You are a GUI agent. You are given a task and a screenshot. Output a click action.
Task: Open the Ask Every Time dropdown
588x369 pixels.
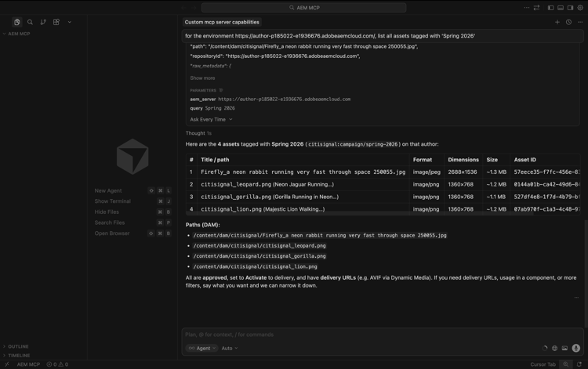click(x=211, y=120)
